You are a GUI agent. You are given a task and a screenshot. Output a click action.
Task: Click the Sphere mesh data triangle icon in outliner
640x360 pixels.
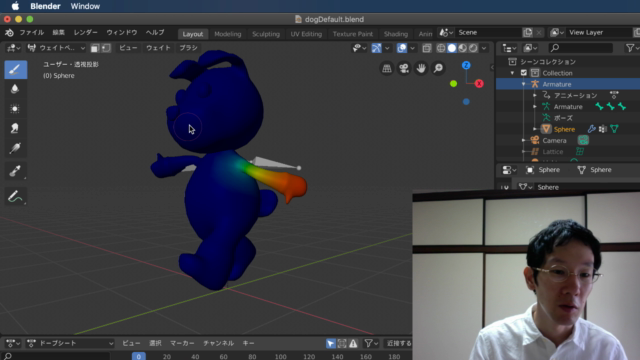[614, 129]
